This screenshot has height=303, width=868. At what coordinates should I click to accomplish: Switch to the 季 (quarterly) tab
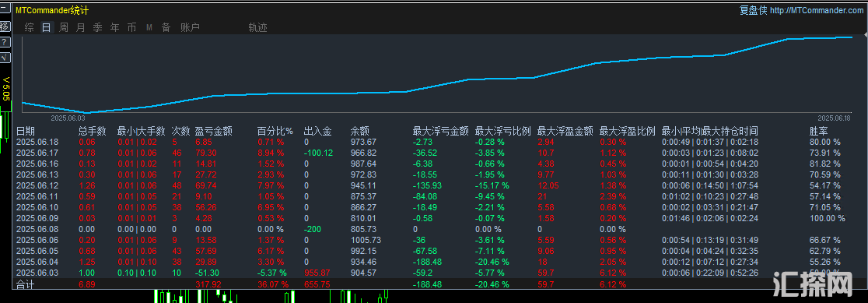[97, 28]
